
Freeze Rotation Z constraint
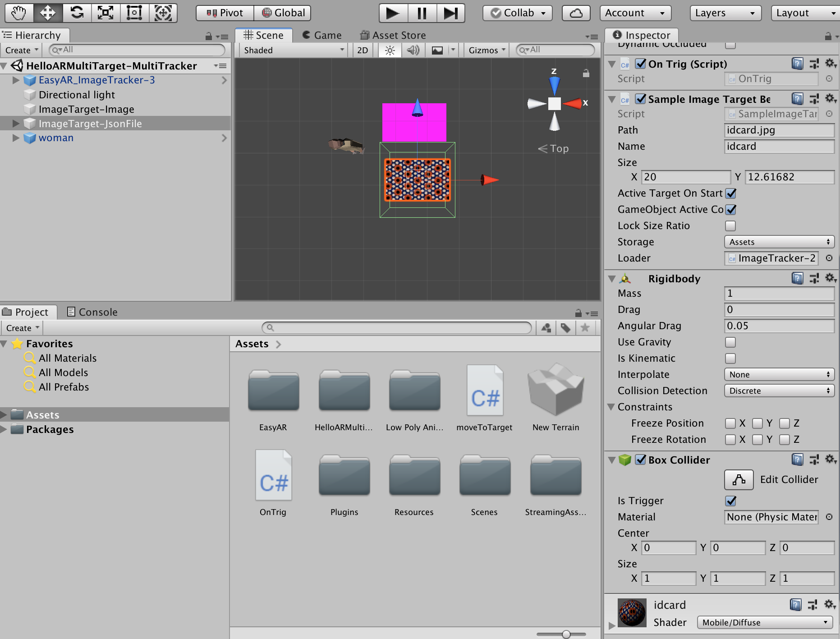tap(785, 440)
